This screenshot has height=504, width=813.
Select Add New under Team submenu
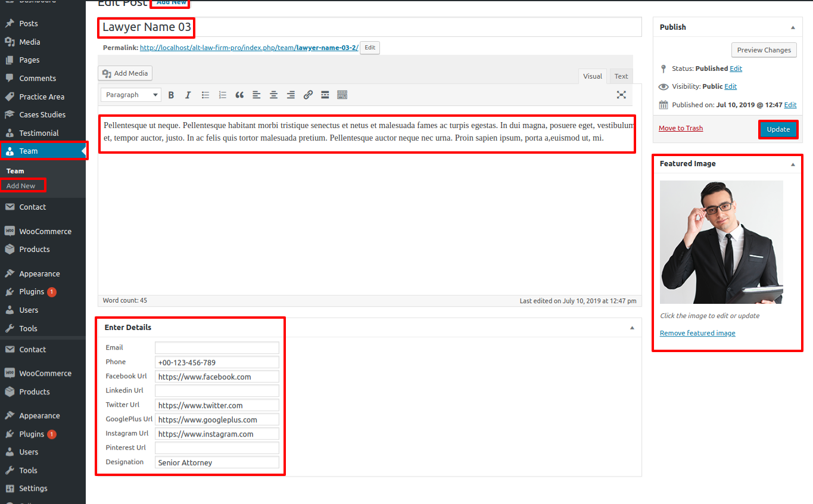pyautogui.click(x=21, y=186)
